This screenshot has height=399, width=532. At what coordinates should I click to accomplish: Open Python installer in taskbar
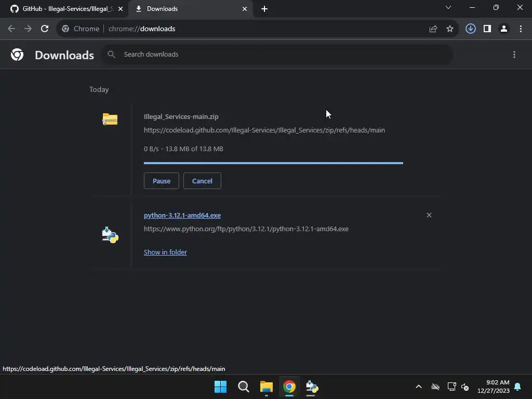[312, 387]
